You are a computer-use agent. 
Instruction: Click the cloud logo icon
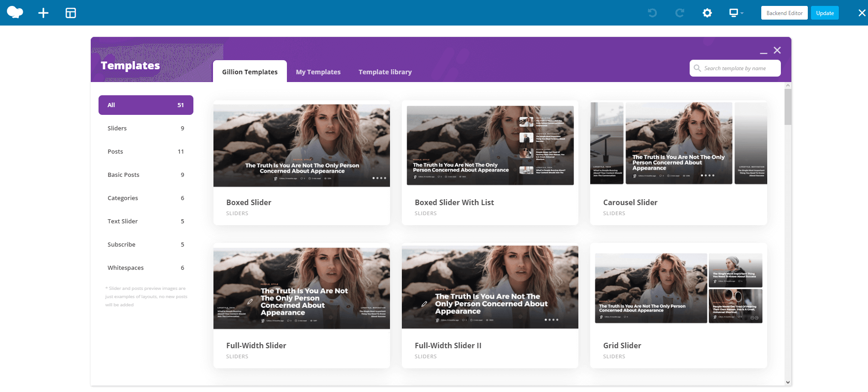15,12
